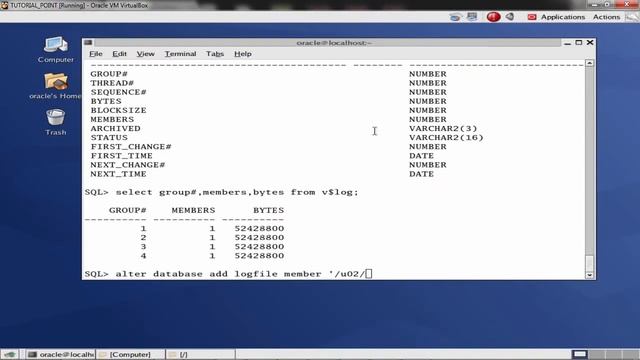The image size is (640, 360).
Task: Open the terminal View menu
Action: click(x=145, y=54)
